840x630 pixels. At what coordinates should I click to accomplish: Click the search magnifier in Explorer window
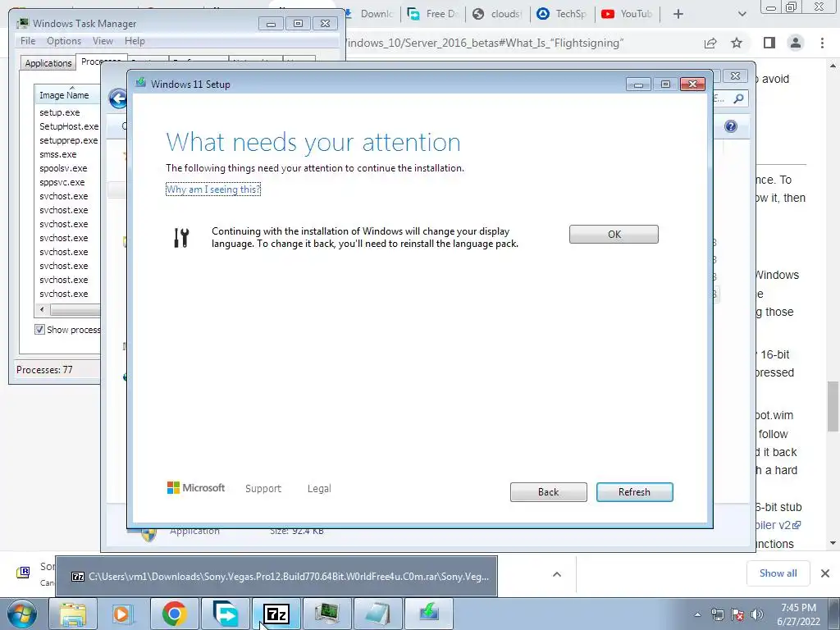738,98
